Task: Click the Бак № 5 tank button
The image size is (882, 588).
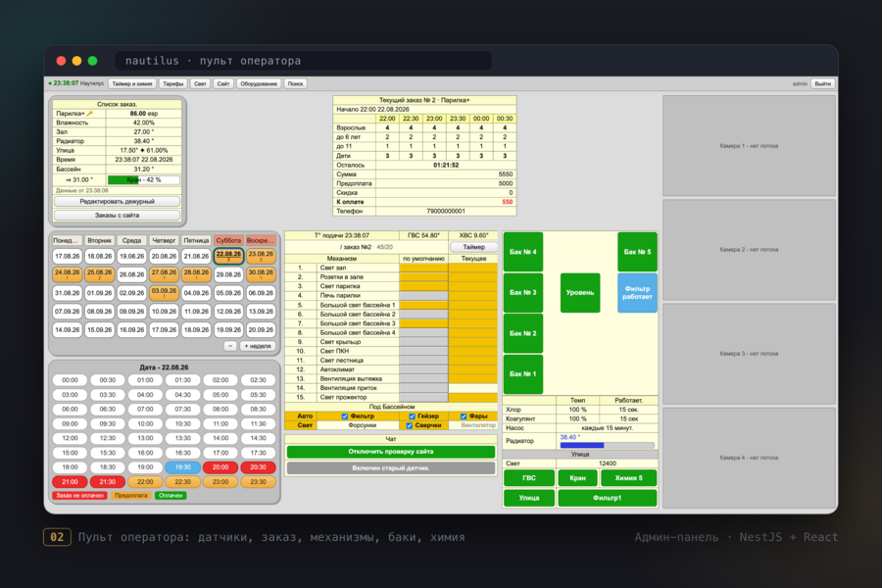Action: click(x=637, y=252)
